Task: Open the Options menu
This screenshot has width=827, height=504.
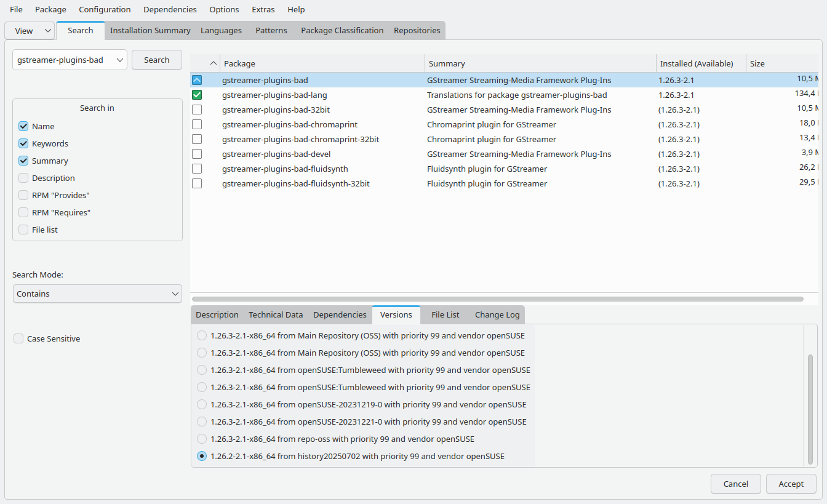Action: click(x=224, y=9)
